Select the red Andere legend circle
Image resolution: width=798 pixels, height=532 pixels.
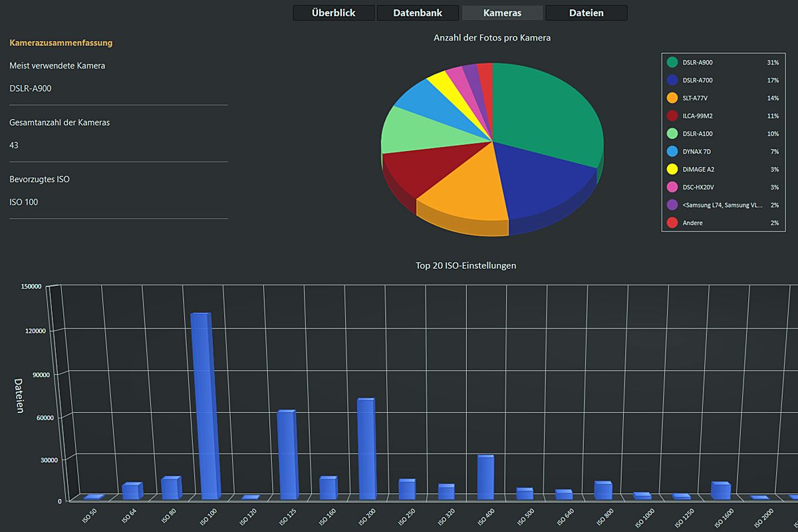pyautogui.click(x=672, y=223)
